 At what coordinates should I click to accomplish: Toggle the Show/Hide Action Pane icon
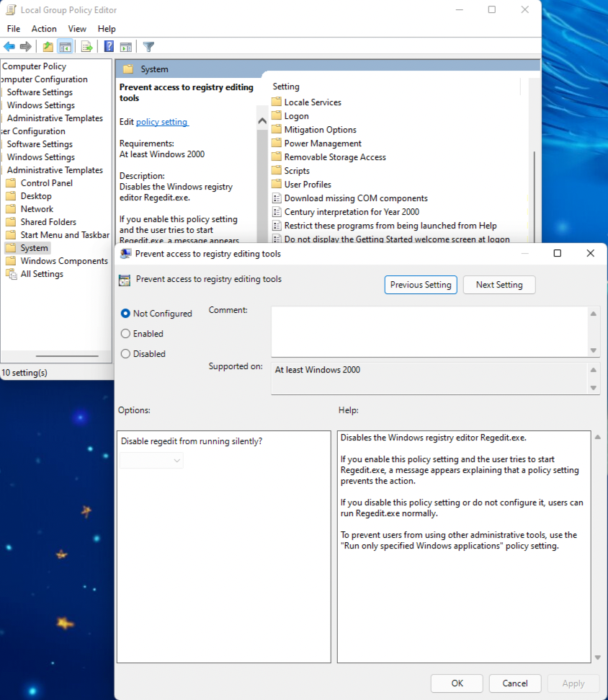click(x=126, y=46)
